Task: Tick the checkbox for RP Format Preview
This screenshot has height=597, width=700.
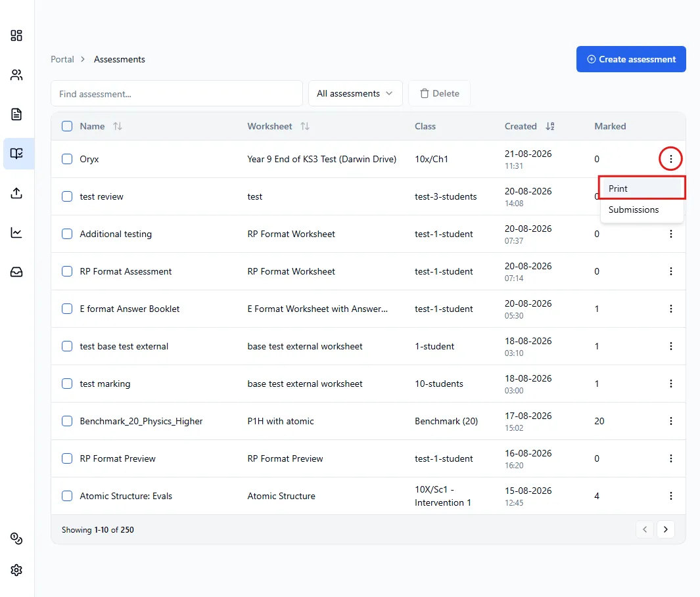Action: tap(67, 458)
